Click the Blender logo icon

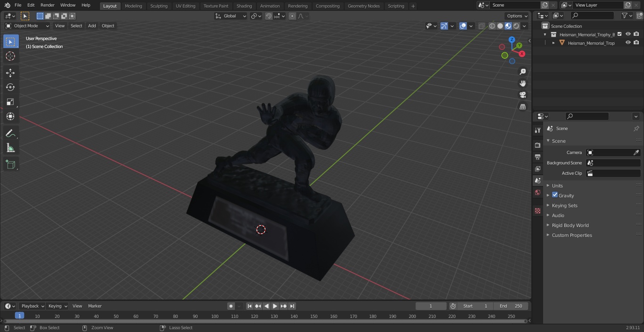pyautogui.click(x=8, y=5)
